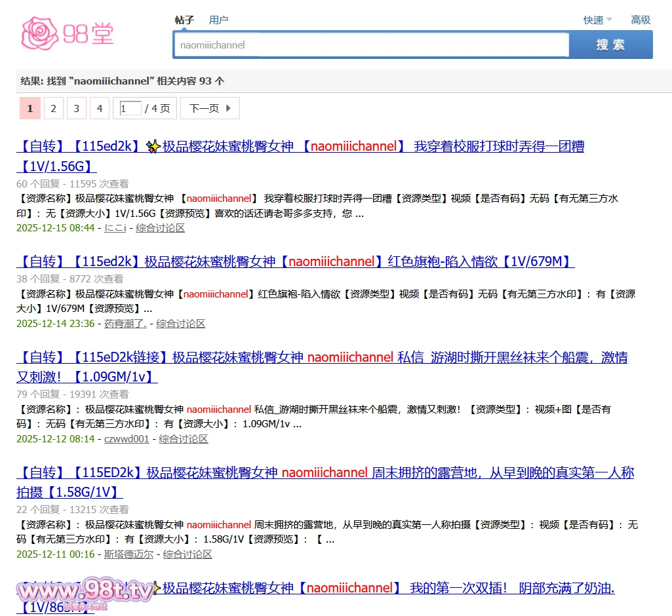Select the 帖子 search tab
672x616 pixels.
point(184,20)
